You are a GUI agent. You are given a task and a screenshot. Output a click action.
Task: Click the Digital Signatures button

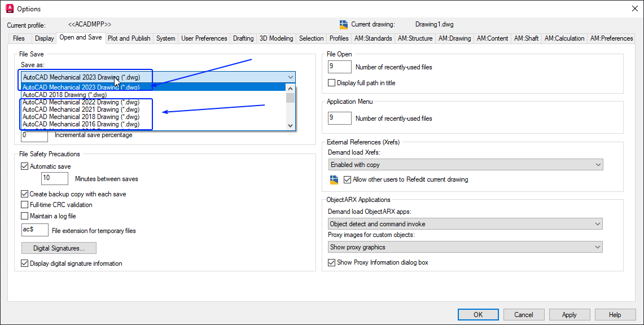(59, 248)
